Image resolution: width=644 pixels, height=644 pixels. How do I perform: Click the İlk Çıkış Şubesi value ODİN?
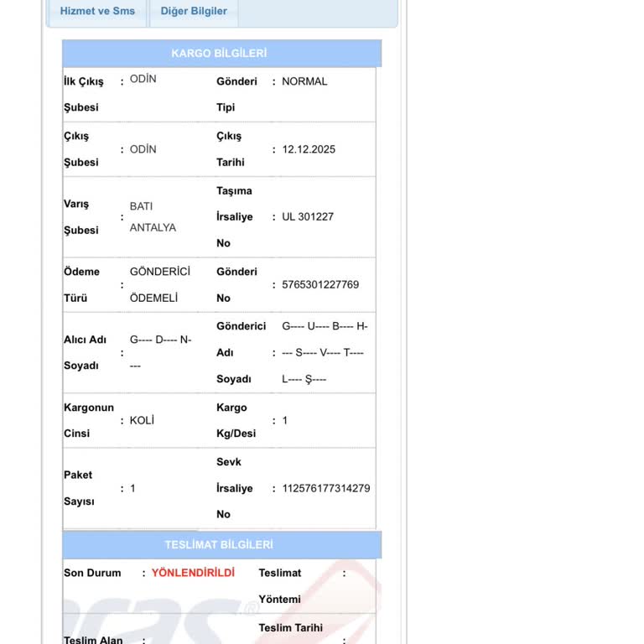pos(143,79)
